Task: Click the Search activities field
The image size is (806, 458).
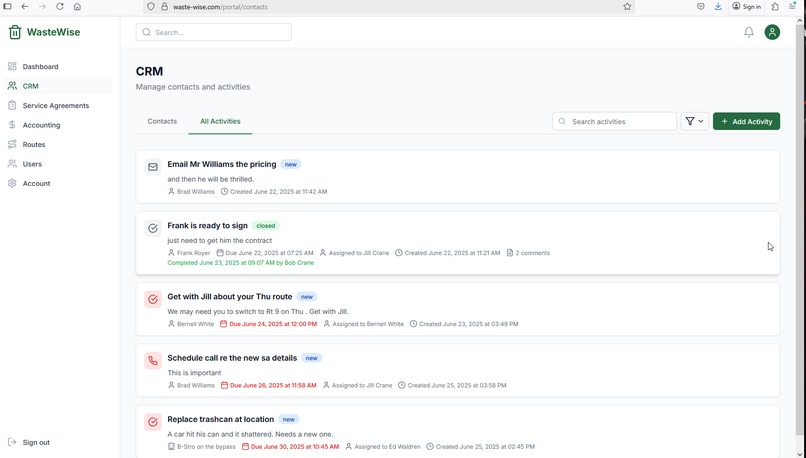Action: [x=614, y=121]
